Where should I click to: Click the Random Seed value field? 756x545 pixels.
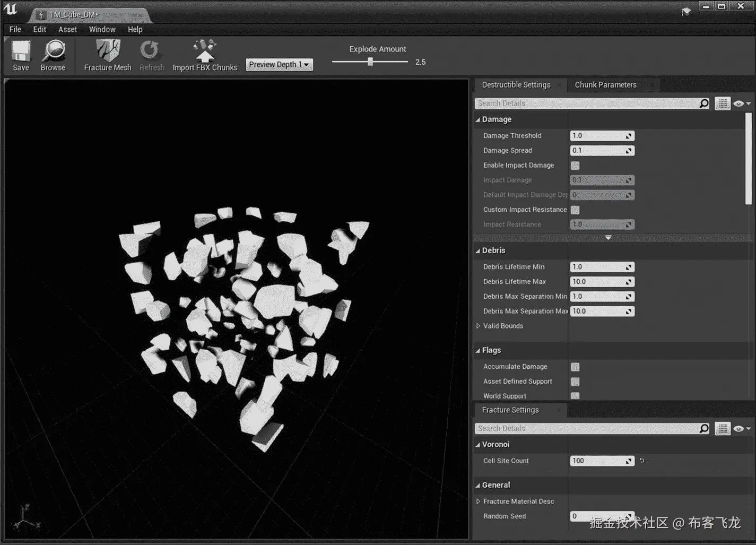(x=602, y=516)
